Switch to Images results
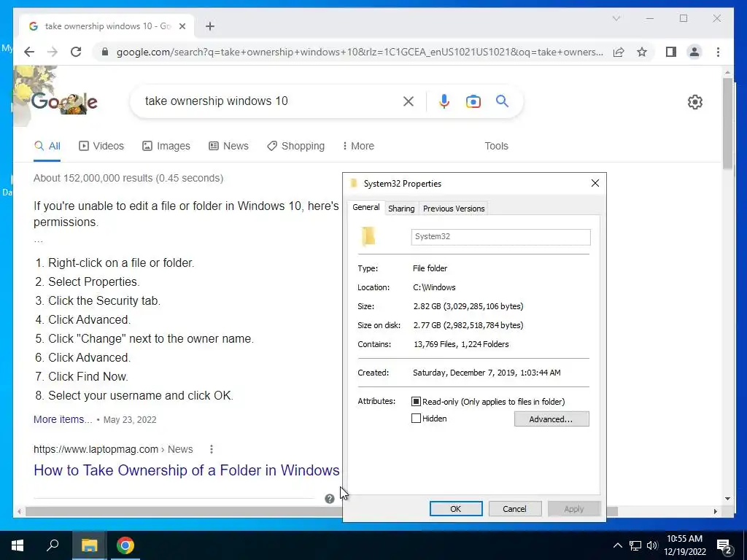 [x=166, y=146]
